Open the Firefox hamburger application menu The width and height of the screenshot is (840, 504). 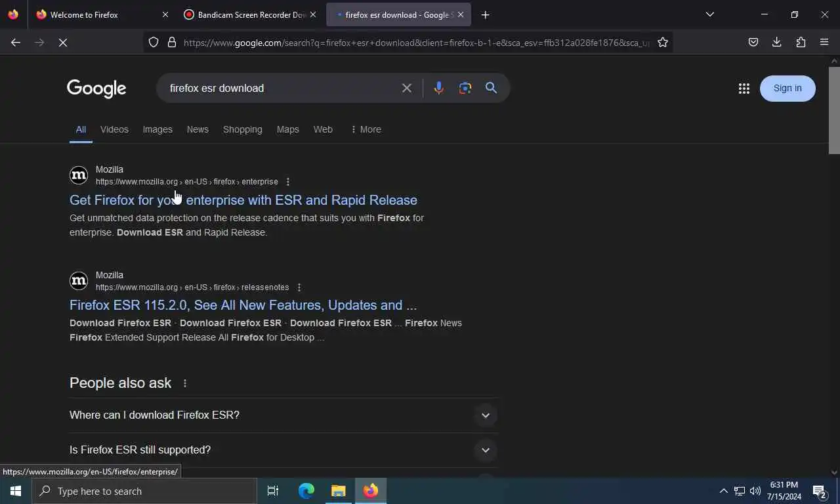click(824, 42)
